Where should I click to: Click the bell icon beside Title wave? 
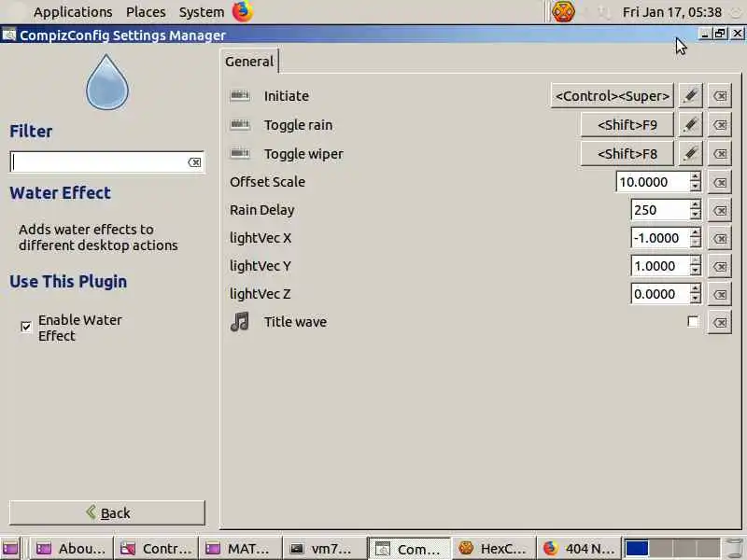[240, 321]
